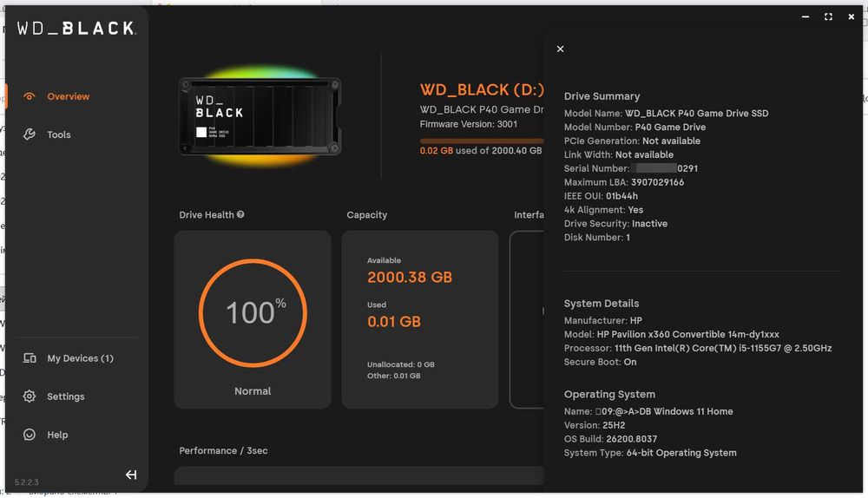
Task: Click the WD_BLACK (D:) drive title
Action: click(x=482, y=89)
